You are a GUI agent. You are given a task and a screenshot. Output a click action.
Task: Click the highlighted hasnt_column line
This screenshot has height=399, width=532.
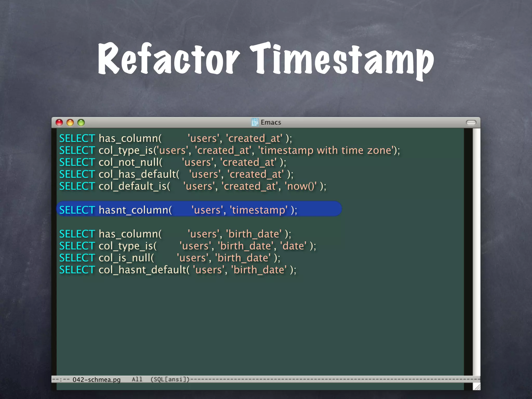tap(199, 209)
